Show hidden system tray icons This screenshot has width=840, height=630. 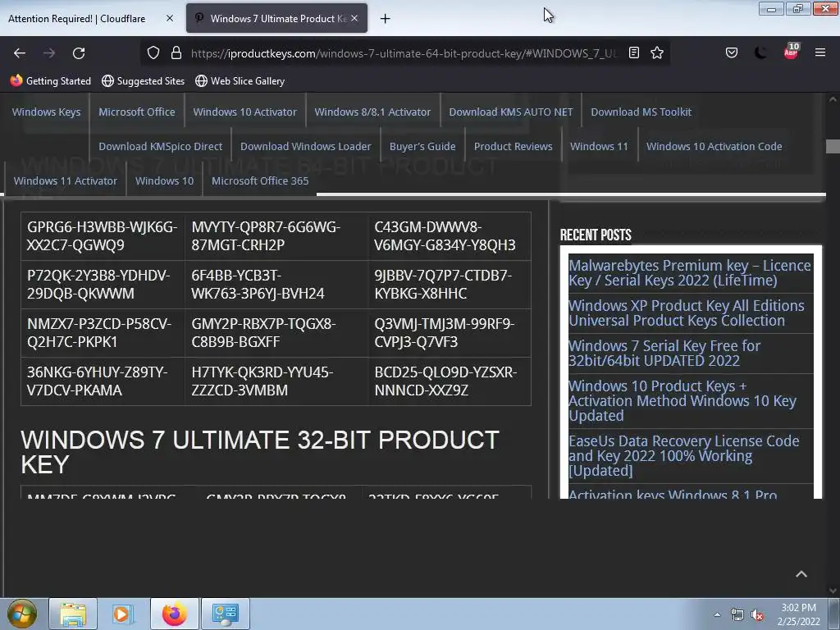point(717,614)
